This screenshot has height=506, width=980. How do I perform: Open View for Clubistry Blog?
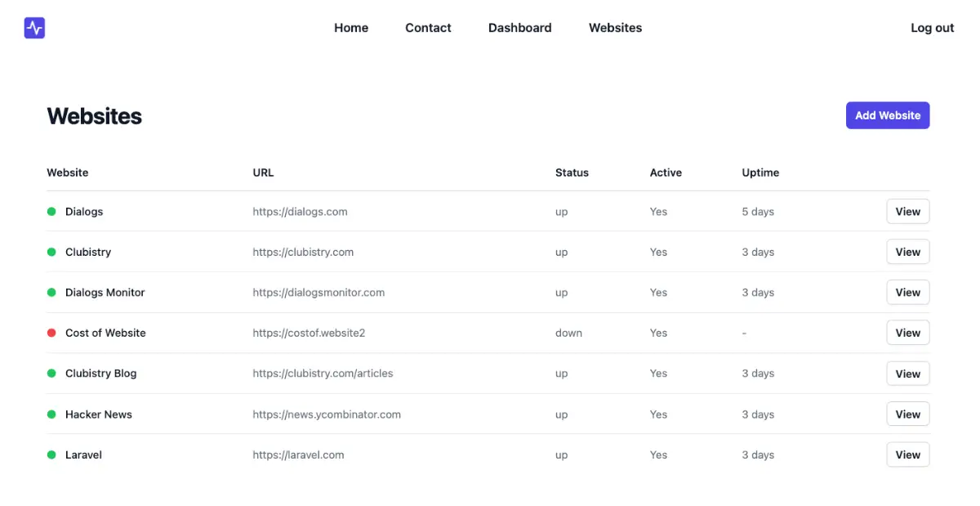pos(907,374)
